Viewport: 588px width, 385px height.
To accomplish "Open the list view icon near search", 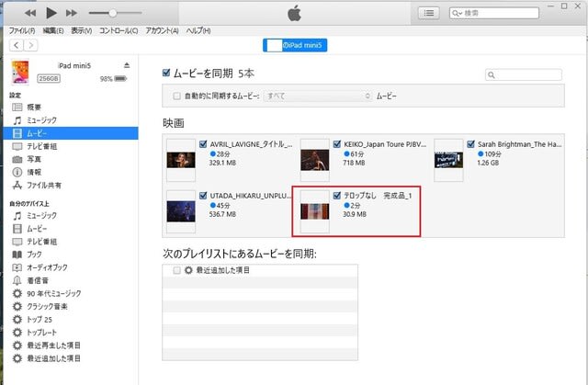I will point(429,13).
